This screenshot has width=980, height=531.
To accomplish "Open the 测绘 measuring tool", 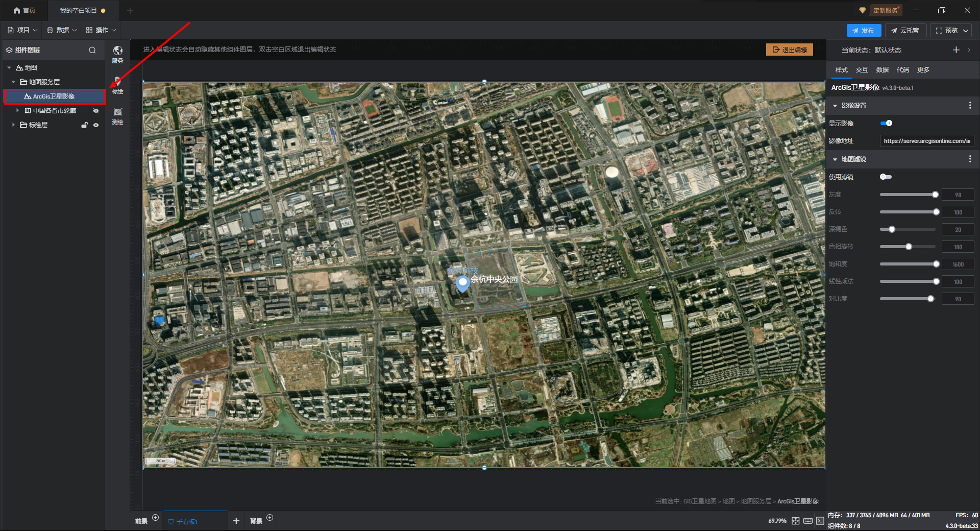I will click(x=117, y=115).
